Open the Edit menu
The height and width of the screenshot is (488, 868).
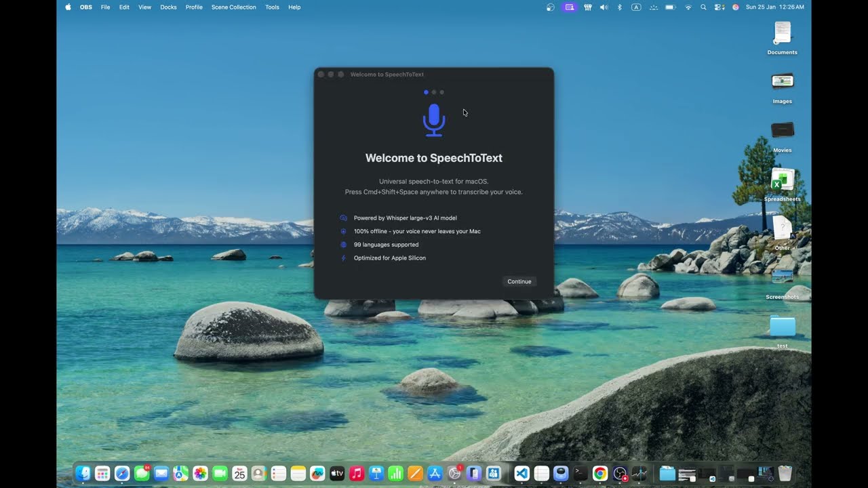[x=124, y=7]
